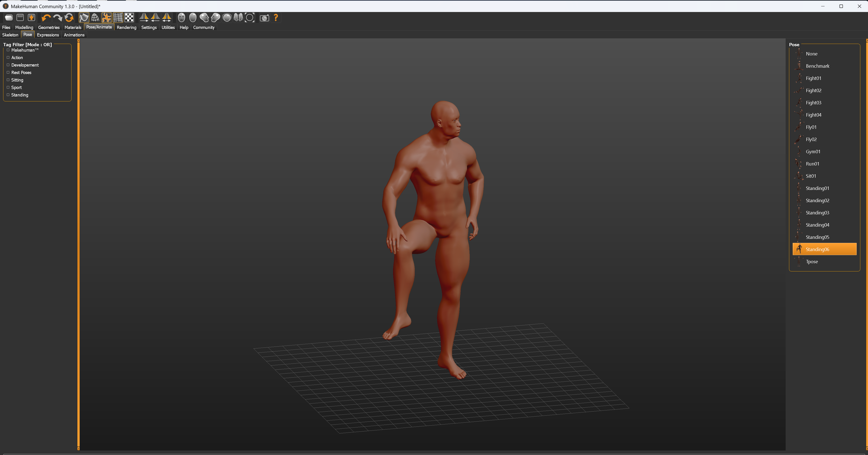The height and width of the screenshot is (455, 868).
Task: Switch to Front view face icon
Action: click(182, 17)
